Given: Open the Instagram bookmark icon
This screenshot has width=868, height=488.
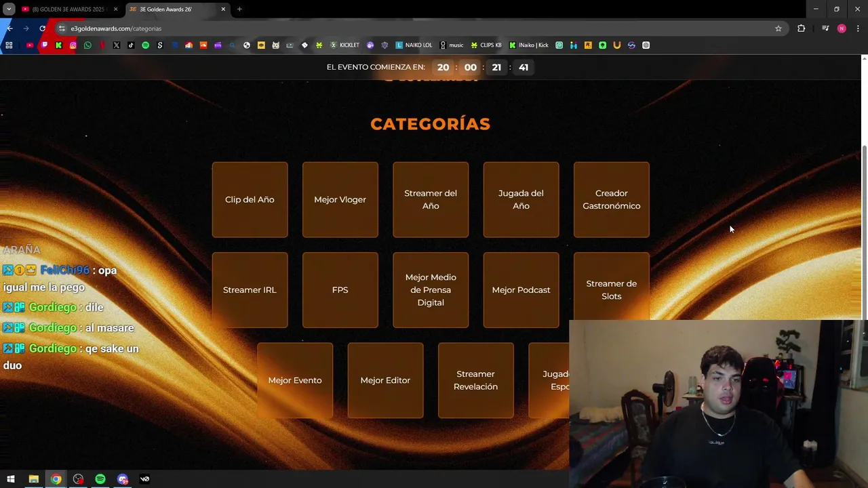Looking at the screenshot, I should (x=73, y=45).
